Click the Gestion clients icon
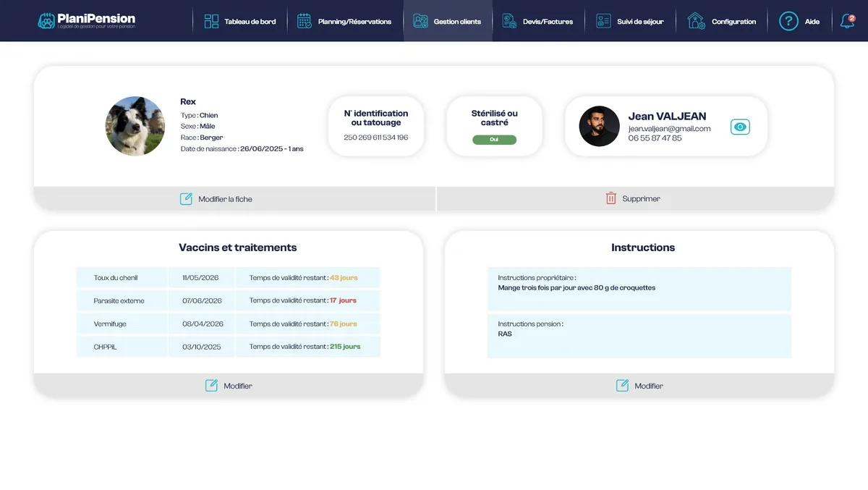Viewport: 868px width, 490px height. pyautogui.click(x=420, y=21)
